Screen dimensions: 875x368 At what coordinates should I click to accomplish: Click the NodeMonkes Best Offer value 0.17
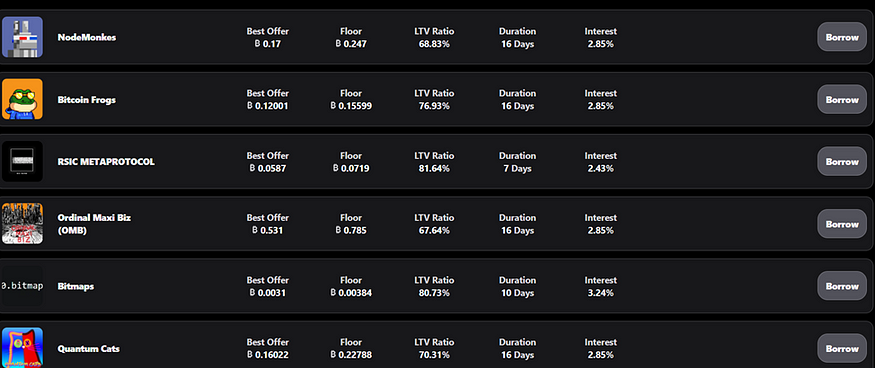click(267, 44)
